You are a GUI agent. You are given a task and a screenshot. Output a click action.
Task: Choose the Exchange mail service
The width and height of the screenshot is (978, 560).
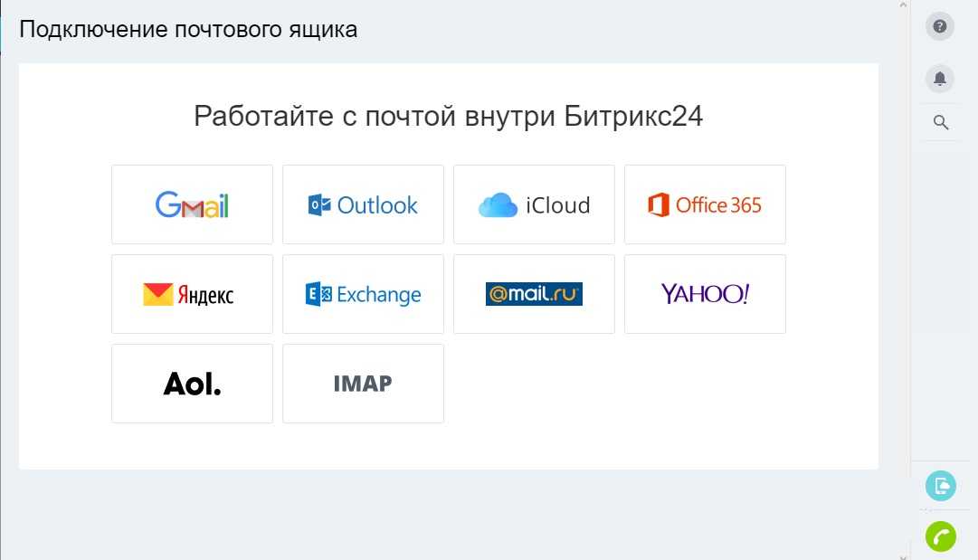pos(363,294)
